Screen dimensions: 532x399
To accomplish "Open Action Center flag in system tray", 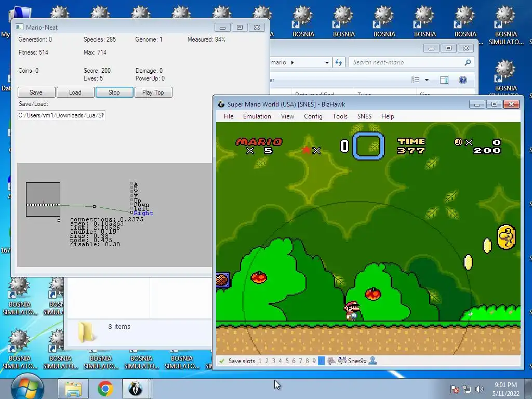I will click(x=455, y=389).
